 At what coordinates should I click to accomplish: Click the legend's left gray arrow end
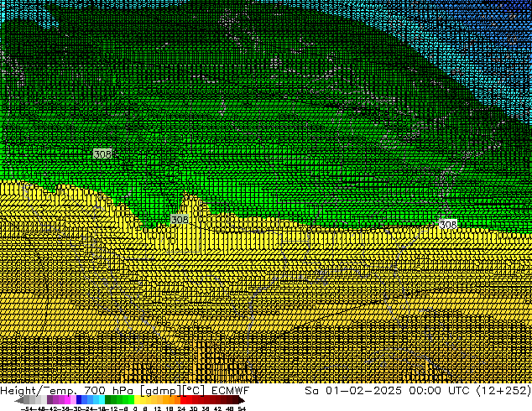coord(19,400)
